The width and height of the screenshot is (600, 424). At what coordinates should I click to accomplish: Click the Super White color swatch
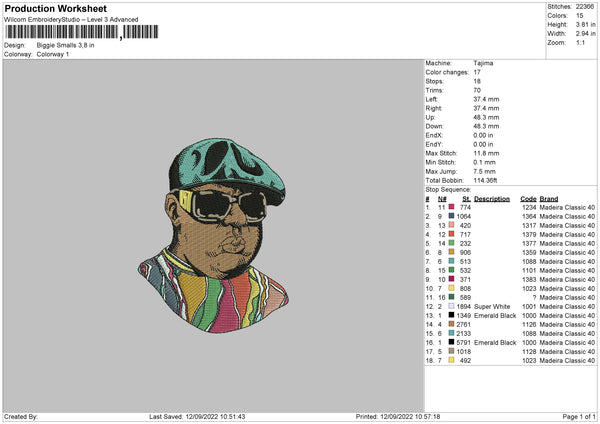pyautogui.click(x=452, y=306)
